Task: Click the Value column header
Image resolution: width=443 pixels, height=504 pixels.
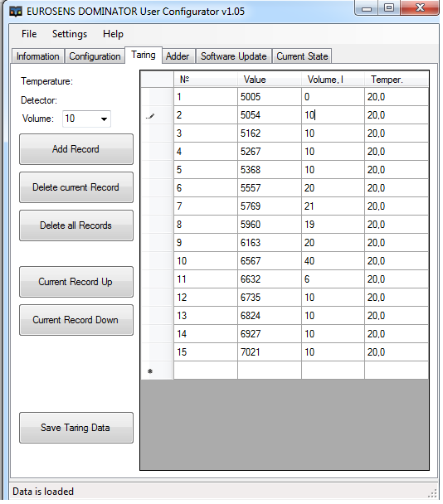Action: point(270,79)
